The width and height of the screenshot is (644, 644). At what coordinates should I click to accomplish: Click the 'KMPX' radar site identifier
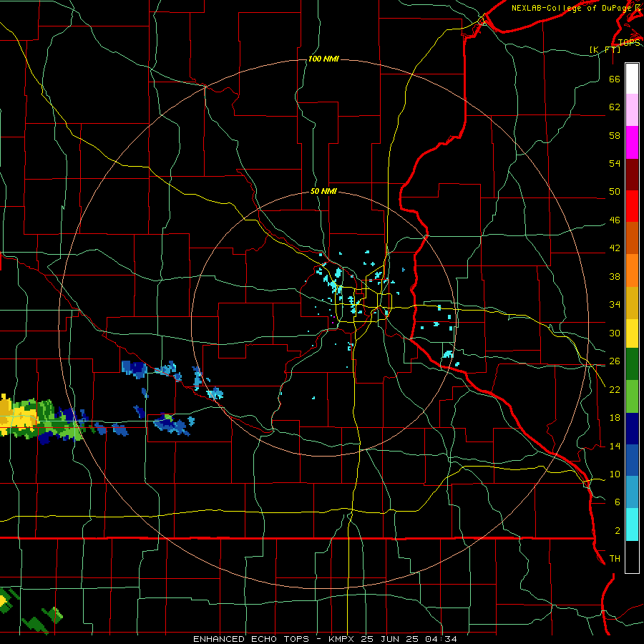point(342,639)
